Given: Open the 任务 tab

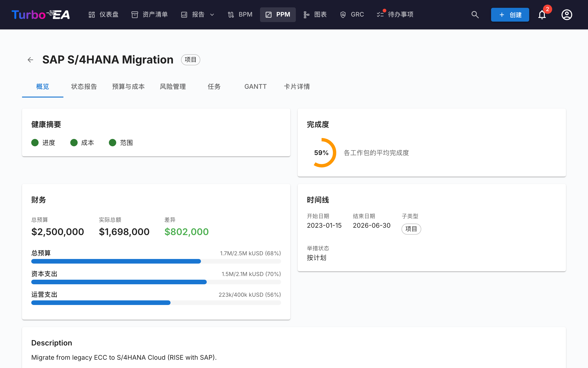Looking at the screenshot, I should pyautogui.click(x=214, y=87).
